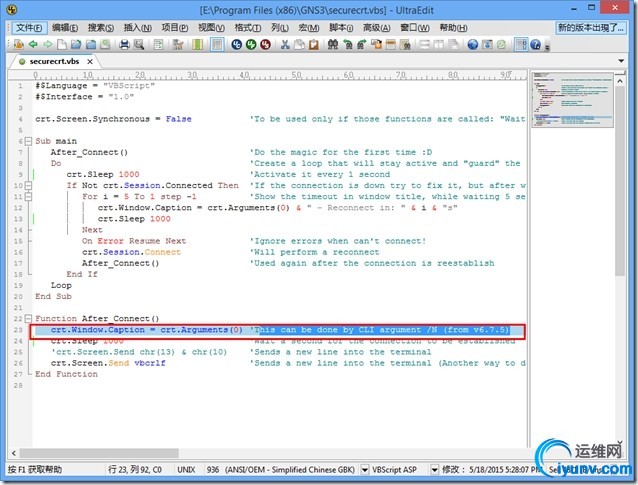Open toolbar overflow options arrow

(547, 47)
